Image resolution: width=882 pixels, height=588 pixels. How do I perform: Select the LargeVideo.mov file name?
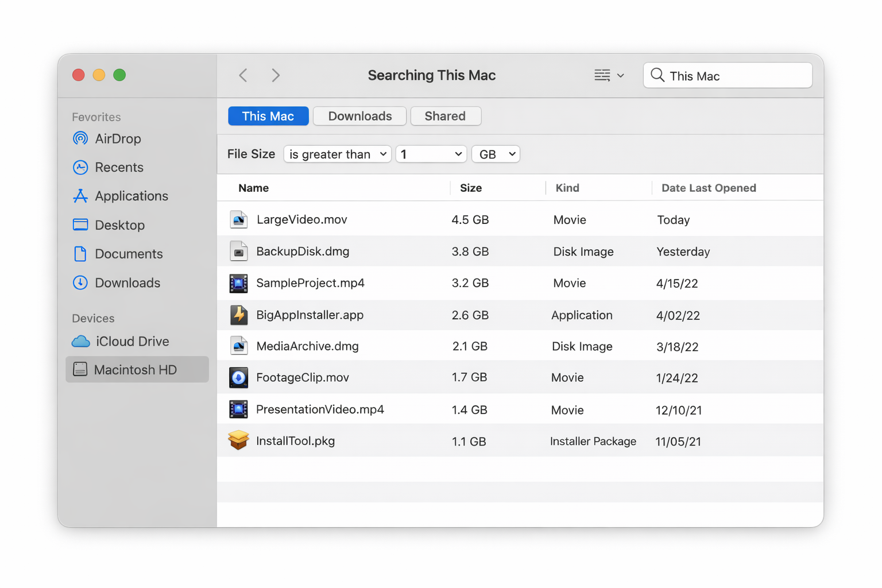(x=302, y=219)
